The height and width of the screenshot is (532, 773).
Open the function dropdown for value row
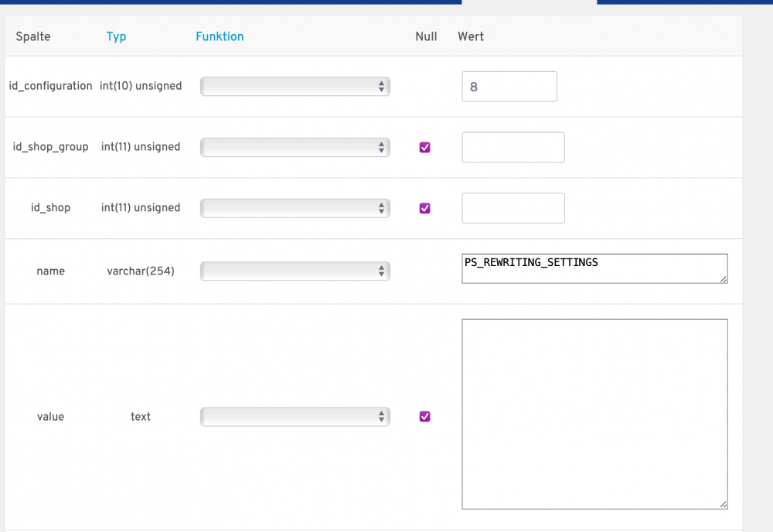pyautogui.click(x=295, y=417)
